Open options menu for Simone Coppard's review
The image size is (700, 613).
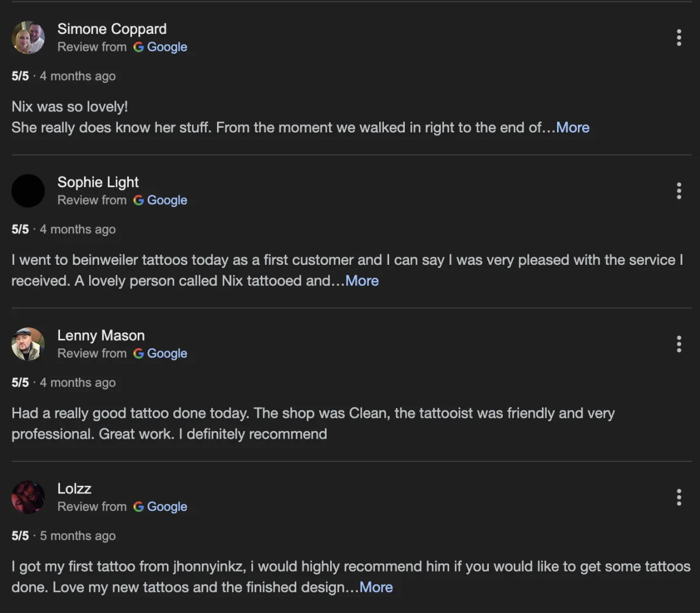678,37
